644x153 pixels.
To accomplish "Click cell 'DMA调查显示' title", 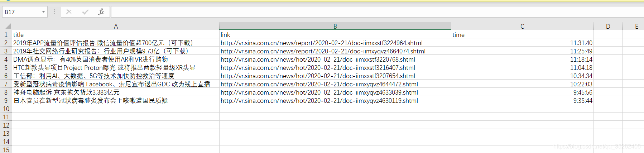I will (116, 59).
